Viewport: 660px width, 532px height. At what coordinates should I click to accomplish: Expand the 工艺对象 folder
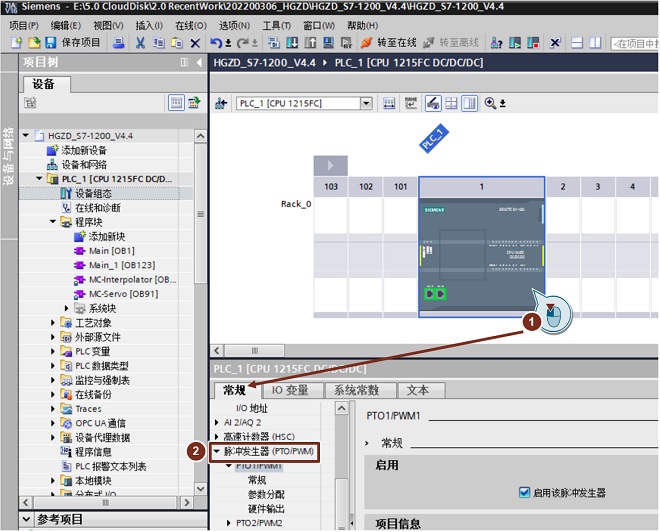[53, 323]
